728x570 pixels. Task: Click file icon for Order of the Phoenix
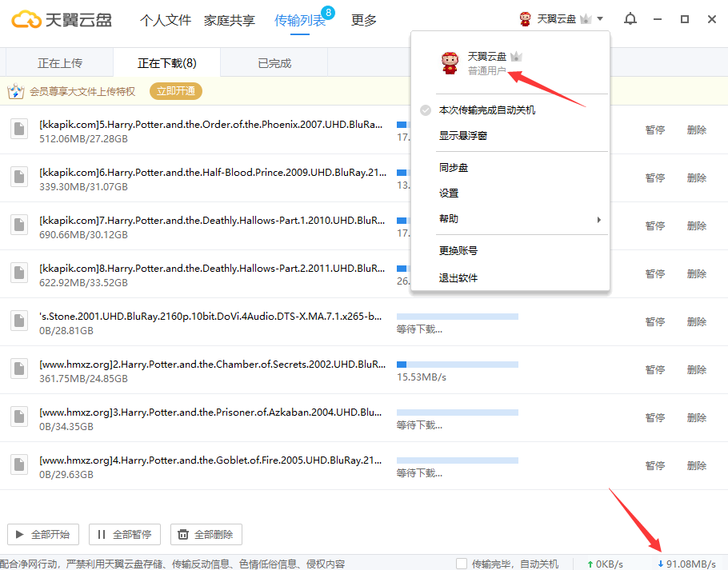(19, 130)
